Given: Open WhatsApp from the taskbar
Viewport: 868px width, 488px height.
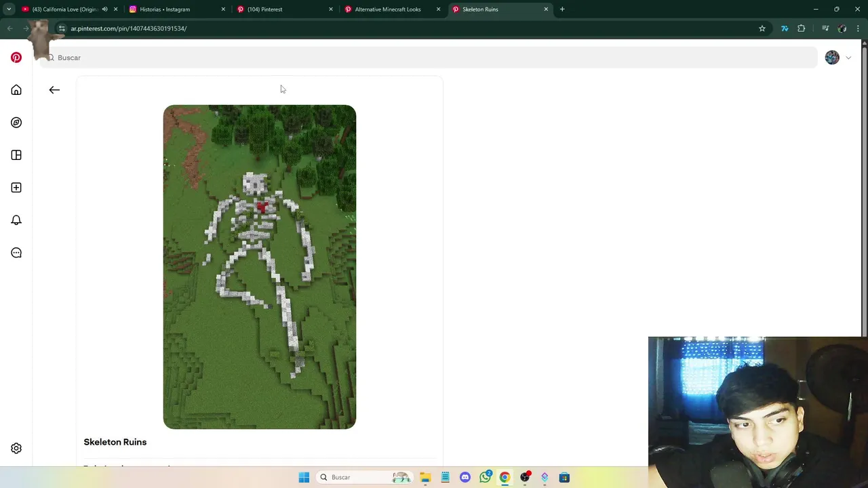Looking at the screenshot, I should (485, 477).
